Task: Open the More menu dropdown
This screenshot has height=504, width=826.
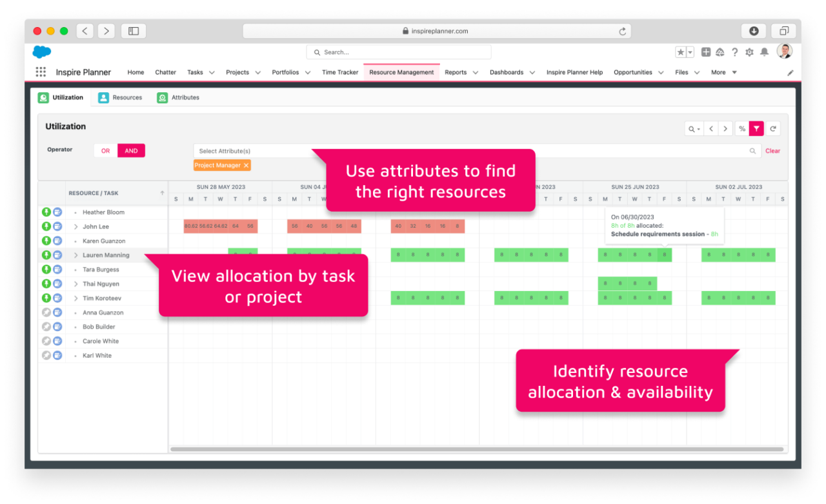Action: pyautogui.click(x=723, y=72)
